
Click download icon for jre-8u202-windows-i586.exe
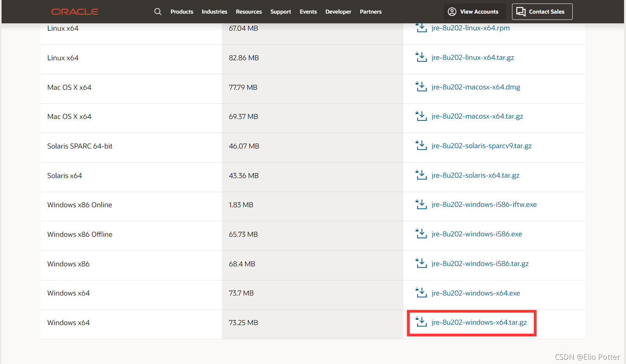pyautogui.click(x=421, y=234)
